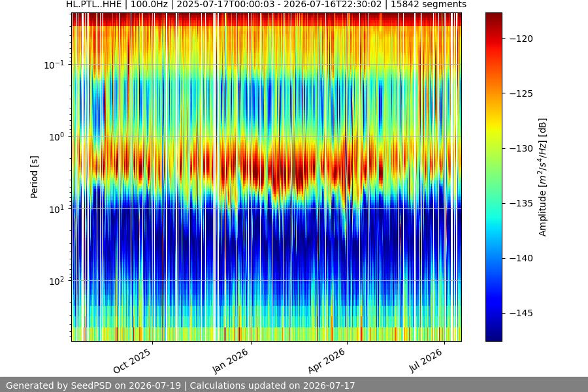
Task: Click the amplitude color scale bar
Action: (x=493, y=177)
